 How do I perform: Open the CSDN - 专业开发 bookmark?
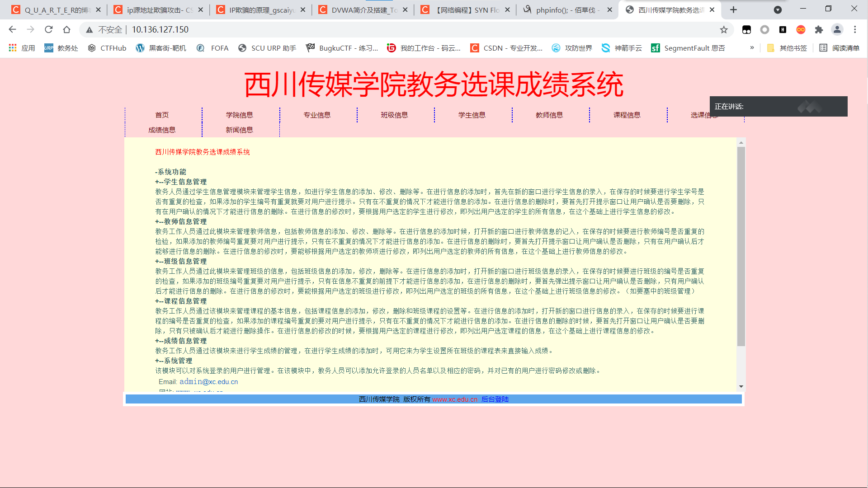click(506, 48)
